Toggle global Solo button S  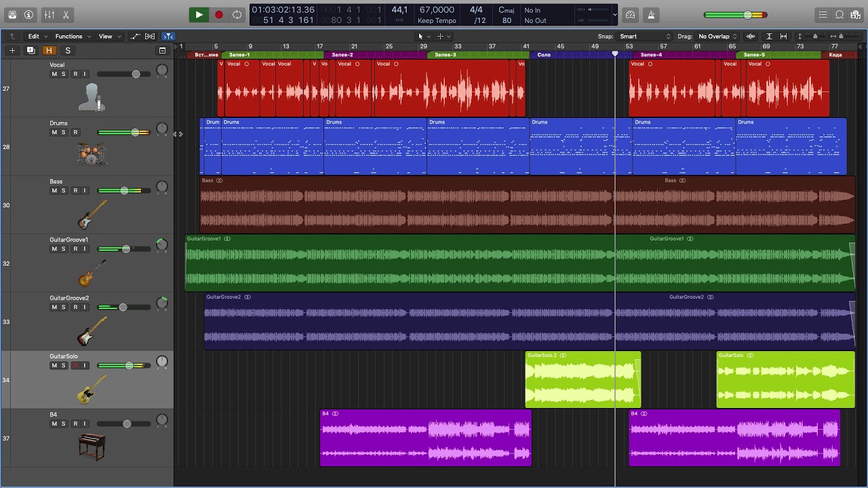coord(68,50)
